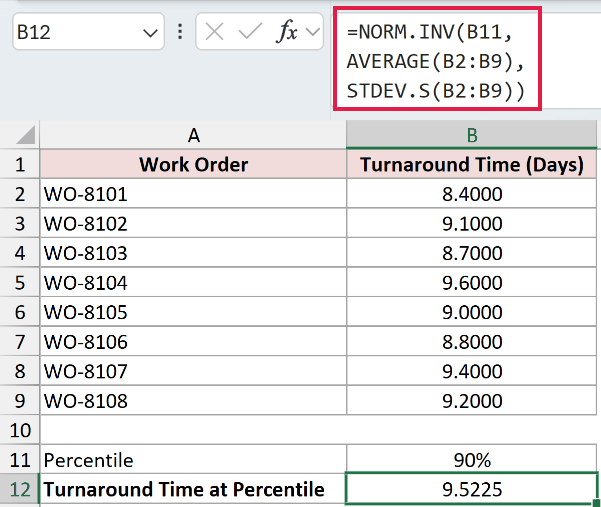Select row 9 header
The width and height of the screenshot is (601, 507).
(20, 400)
